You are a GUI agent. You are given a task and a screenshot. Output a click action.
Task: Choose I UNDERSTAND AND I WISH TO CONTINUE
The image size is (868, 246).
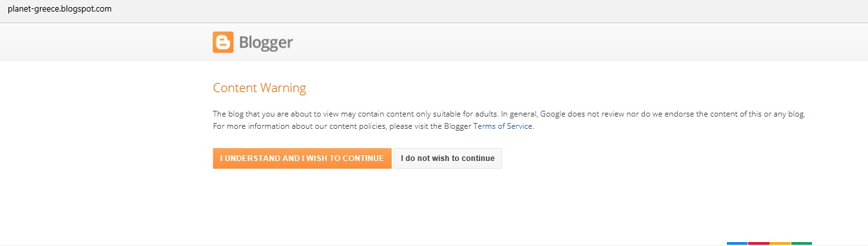pyautogui.click(x=302, y=158)
